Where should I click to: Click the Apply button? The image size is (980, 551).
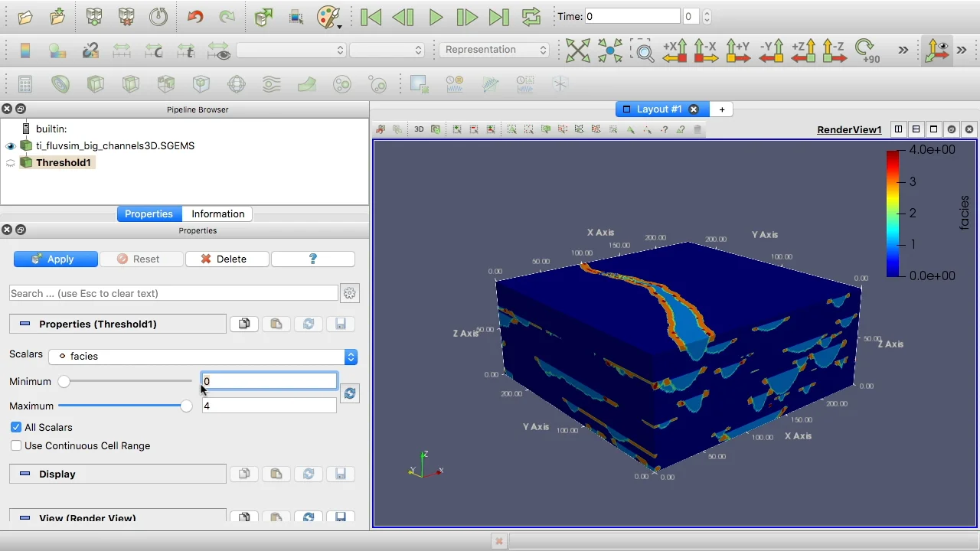[x=56, y=259]
